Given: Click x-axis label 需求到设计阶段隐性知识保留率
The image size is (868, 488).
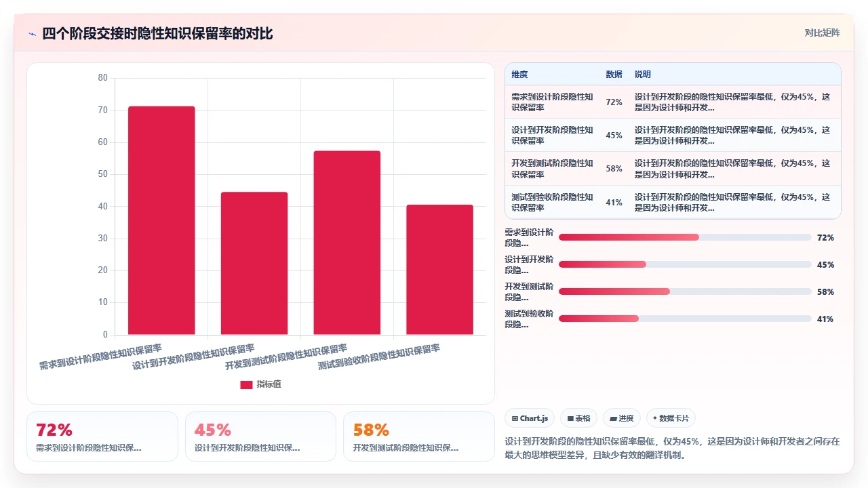Looking at the screenshot, I should tap(100, 357).
